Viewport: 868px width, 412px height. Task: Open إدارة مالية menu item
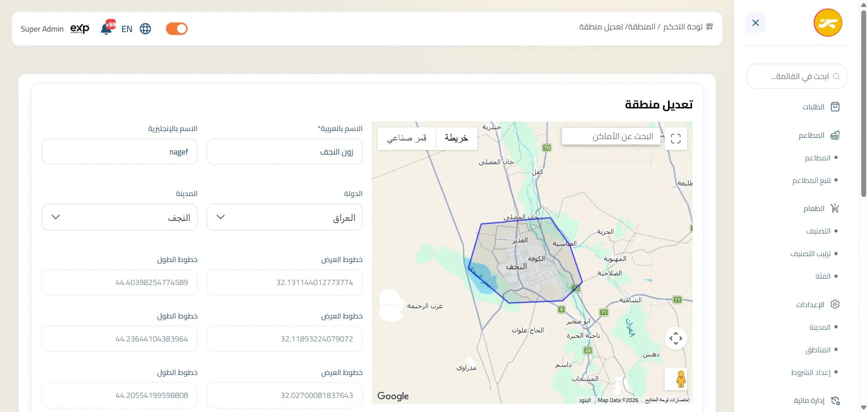[x=809, y=401]
